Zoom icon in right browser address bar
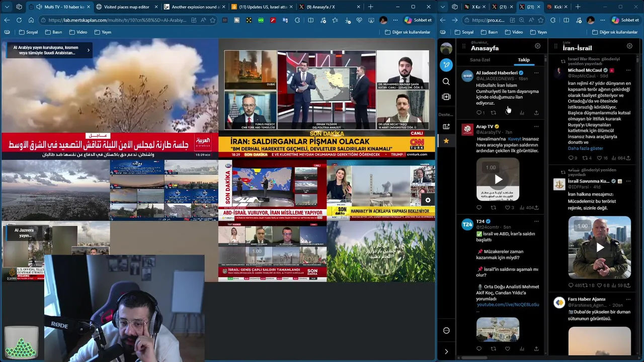The height and width of the screenshot is (362, 644). pos(522,20)
